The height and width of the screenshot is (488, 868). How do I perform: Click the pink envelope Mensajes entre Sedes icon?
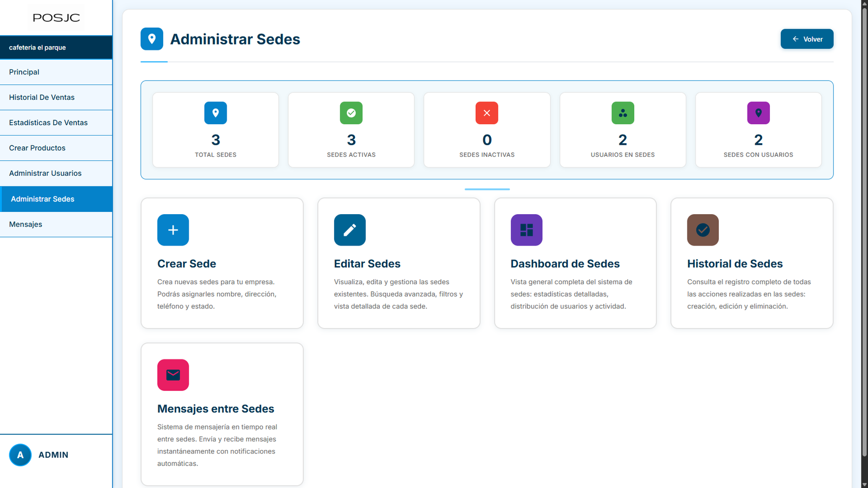(x=173, y=375)
